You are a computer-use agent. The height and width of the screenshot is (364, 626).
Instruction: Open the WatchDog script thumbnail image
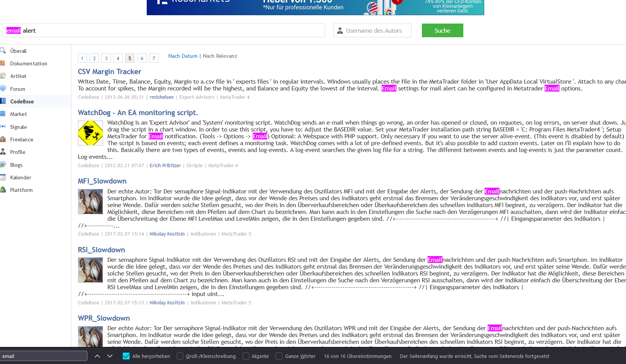90,133
